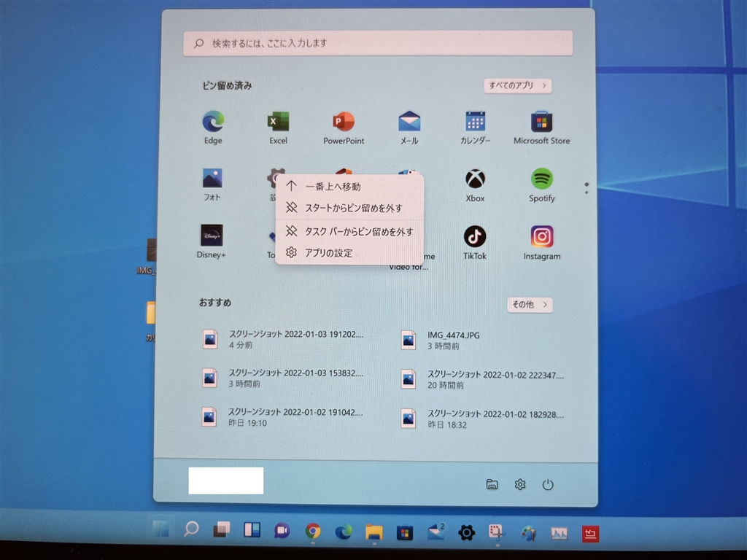Open スクリーンショット 2022-01-02 182928 file
The image size is (747, 560).
point(482,419)
